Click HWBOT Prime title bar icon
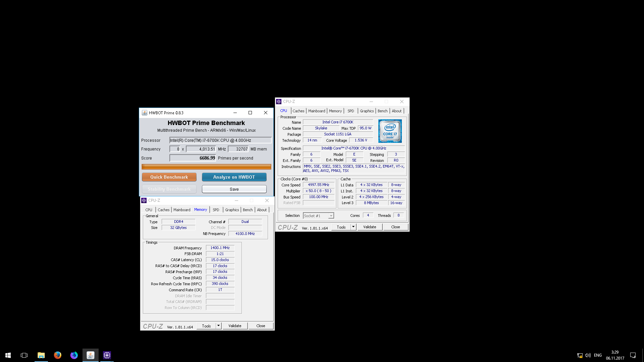This screenshot has height=362, width=644. click(x=145, y=113)
